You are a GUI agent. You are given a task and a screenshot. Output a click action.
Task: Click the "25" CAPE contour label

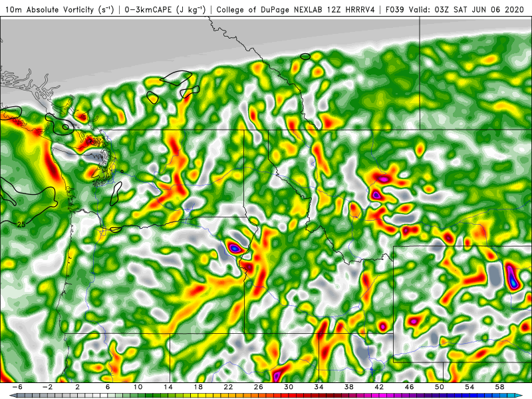coord(21,224)
